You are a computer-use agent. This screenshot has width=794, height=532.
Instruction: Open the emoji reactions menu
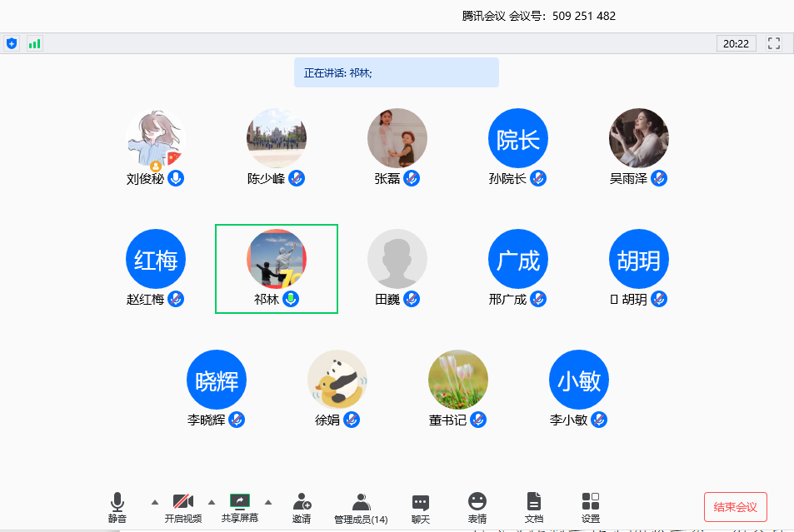477,506
